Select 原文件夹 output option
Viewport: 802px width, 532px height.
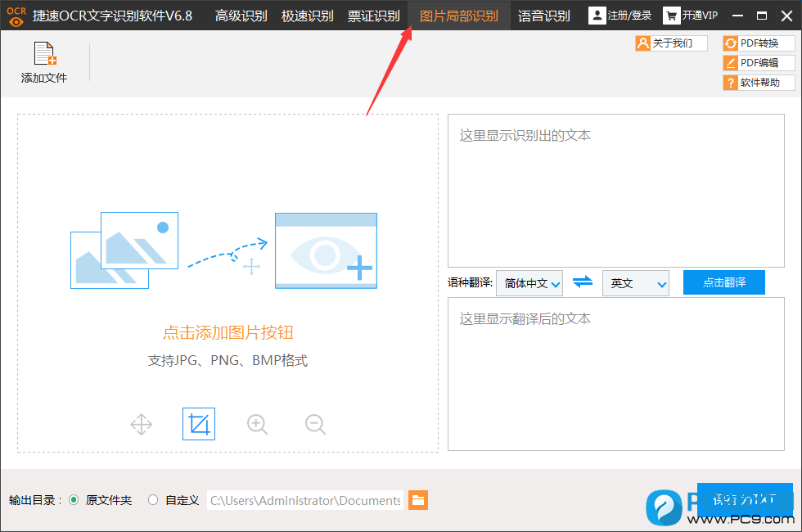(101, 500)
